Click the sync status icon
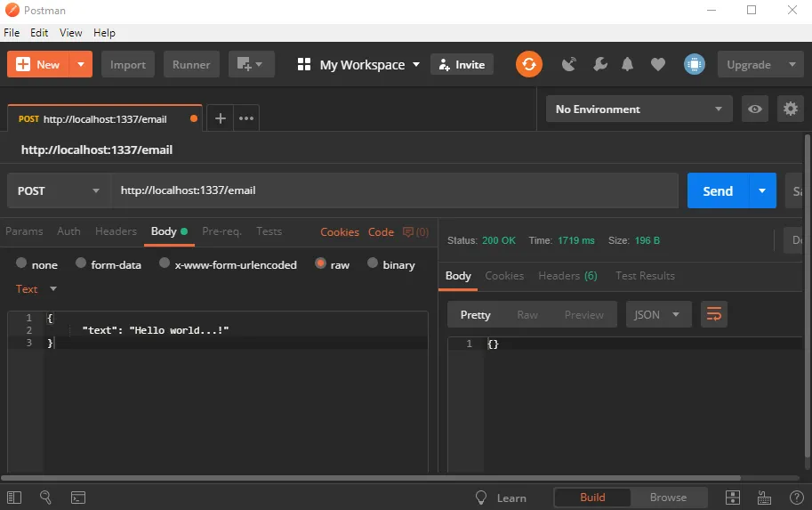This screenshot has height=510, width=812. tap(528, 64)
